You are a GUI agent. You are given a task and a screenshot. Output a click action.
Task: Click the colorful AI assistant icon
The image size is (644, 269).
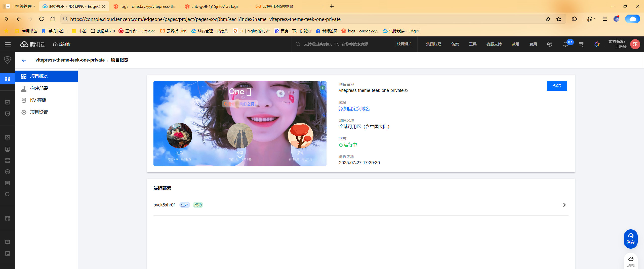click(597, 44)
